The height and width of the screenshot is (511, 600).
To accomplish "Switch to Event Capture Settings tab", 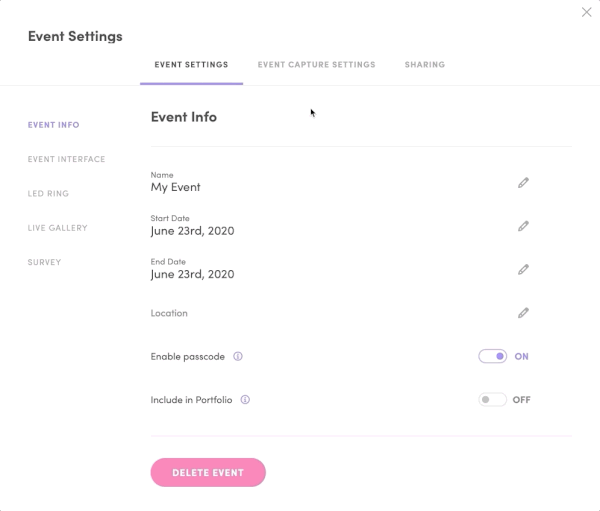I will pos(316,65).
